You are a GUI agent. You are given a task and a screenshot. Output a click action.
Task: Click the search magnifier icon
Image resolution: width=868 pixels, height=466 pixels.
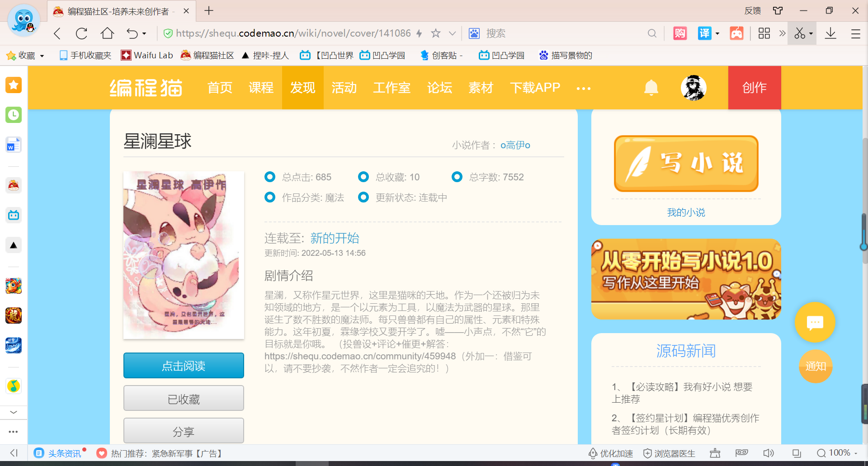click(x=652, y=33)
